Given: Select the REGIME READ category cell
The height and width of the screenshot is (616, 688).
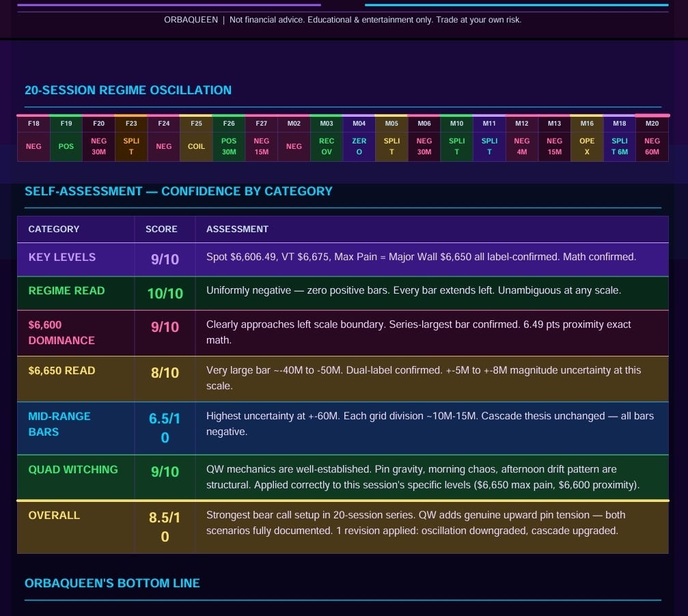Looking at the screenshot, I should tap(76, 293).
